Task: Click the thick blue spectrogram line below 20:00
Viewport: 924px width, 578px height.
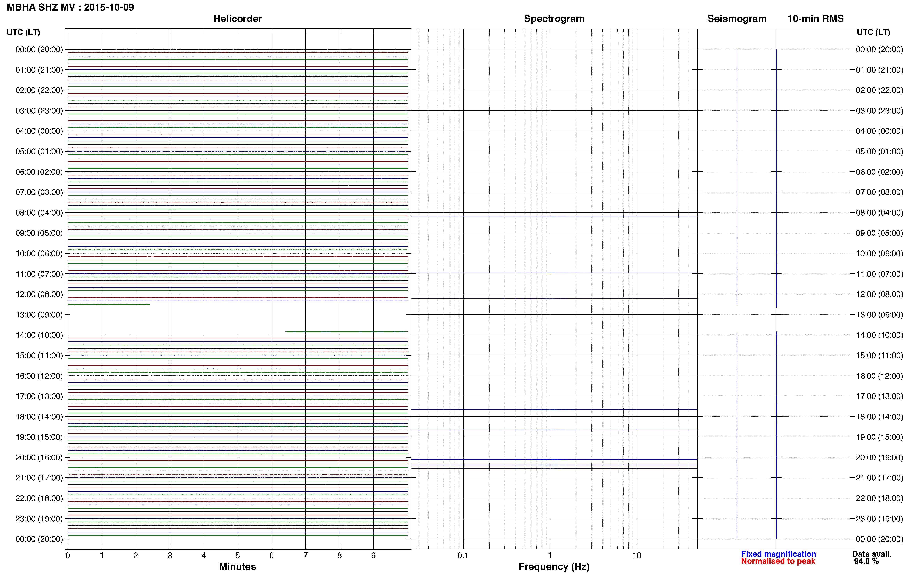Action: (554, 460)
